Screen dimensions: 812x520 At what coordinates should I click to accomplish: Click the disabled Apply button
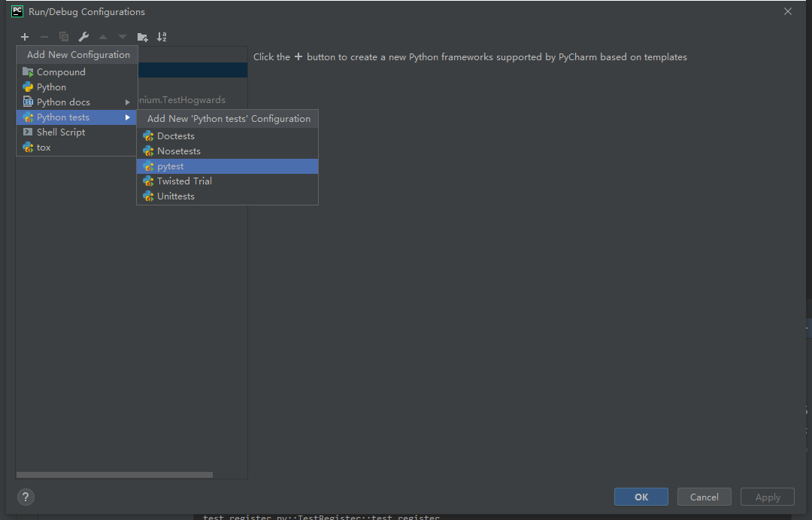pyautogui.click(x=768, y=497)
